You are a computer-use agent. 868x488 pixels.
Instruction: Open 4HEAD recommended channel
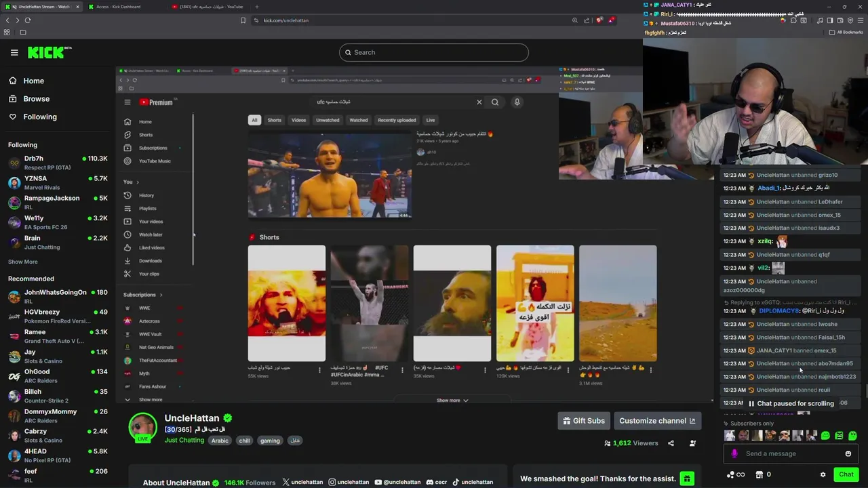(x=58, y=455)
